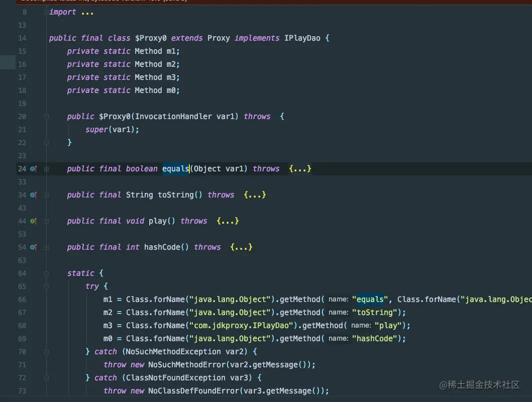This screenshot has height=402, width=532.
Task: Click line number 73 in the gutter
Action: tap(22, 391)
